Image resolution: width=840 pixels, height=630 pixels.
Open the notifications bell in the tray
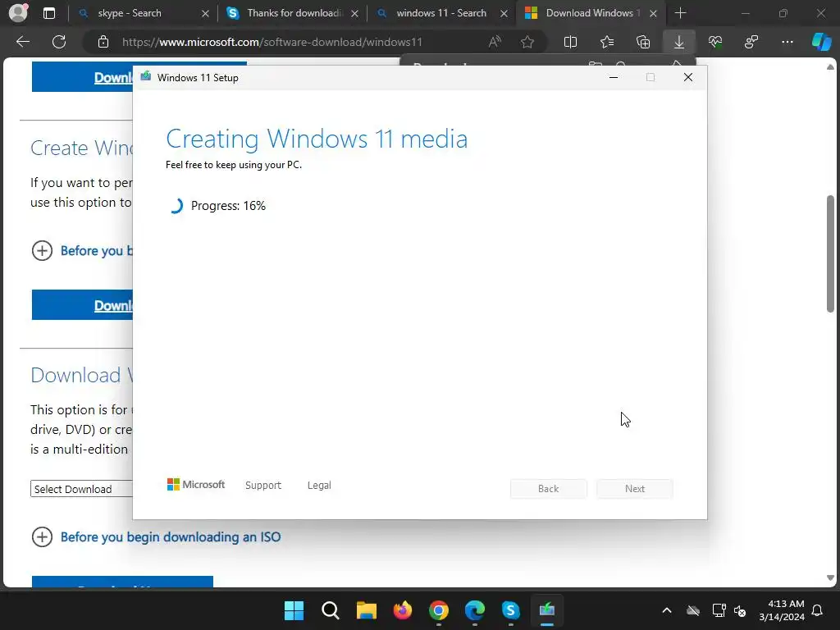tap(817, 610)
